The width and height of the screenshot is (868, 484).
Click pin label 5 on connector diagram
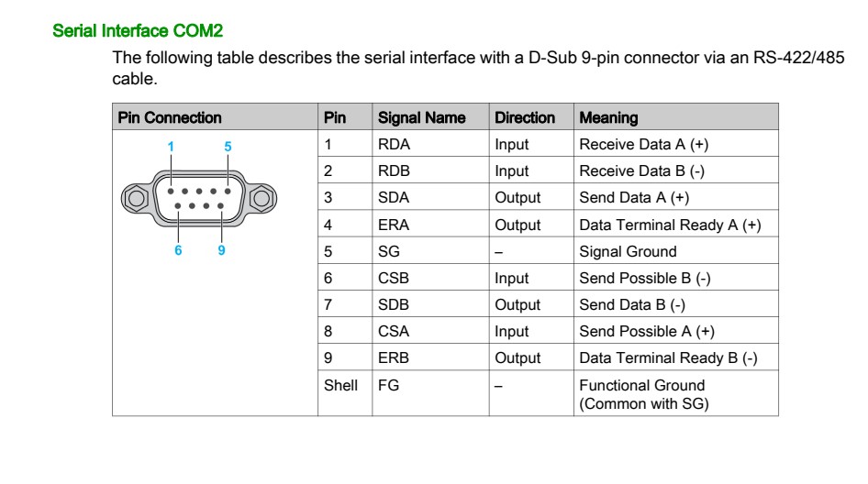pos(228,147)
